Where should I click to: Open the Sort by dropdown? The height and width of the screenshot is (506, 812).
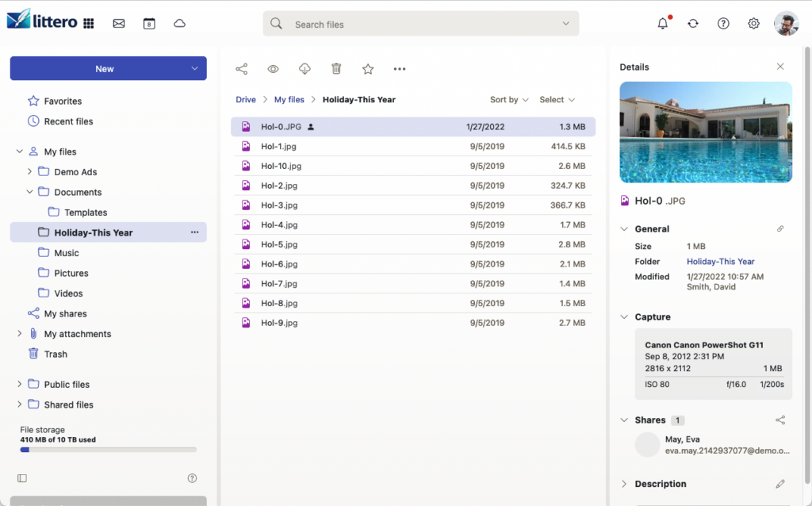click(x=509, y=100)
